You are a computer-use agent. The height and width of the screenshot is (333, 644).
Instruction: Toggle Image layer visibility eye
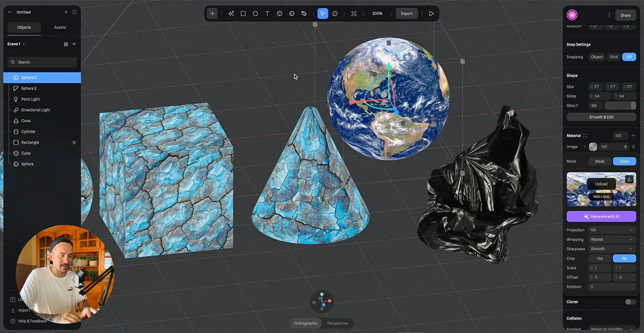(633, 147)
